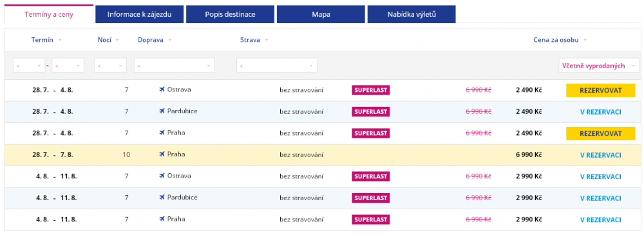This screenshot has height=233, width=644.
Task: Click the airplane icon beside first Ostrava
Action: pyautogui.click(x=162, y=89)
